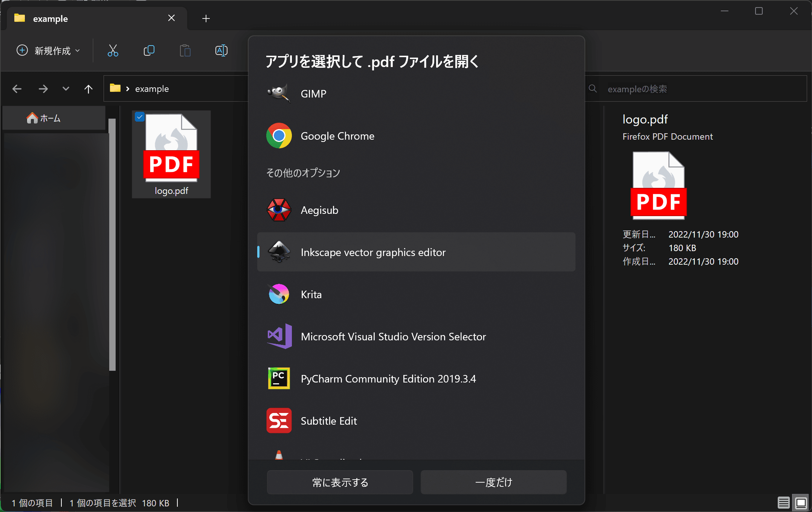This screenshot has height=512, width=812.
Task: Click the copy icon in toolbar
Action: pos(149,50)
